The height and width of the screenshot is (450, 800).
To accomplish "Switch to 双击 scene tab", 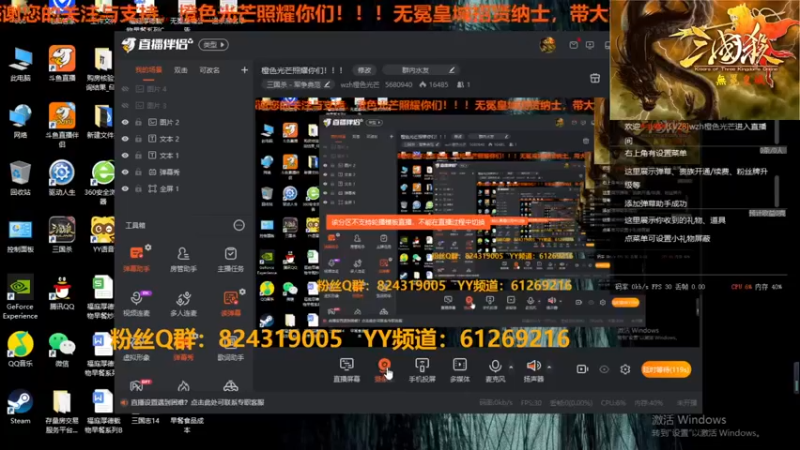I will tap(181, 70).
